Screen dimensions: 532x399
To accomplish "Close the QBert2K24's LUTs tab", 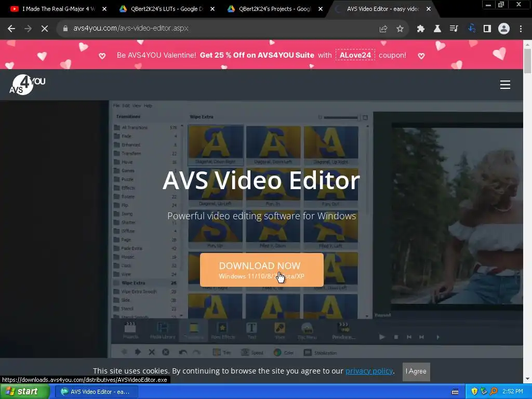I will [x=212, y=9].
